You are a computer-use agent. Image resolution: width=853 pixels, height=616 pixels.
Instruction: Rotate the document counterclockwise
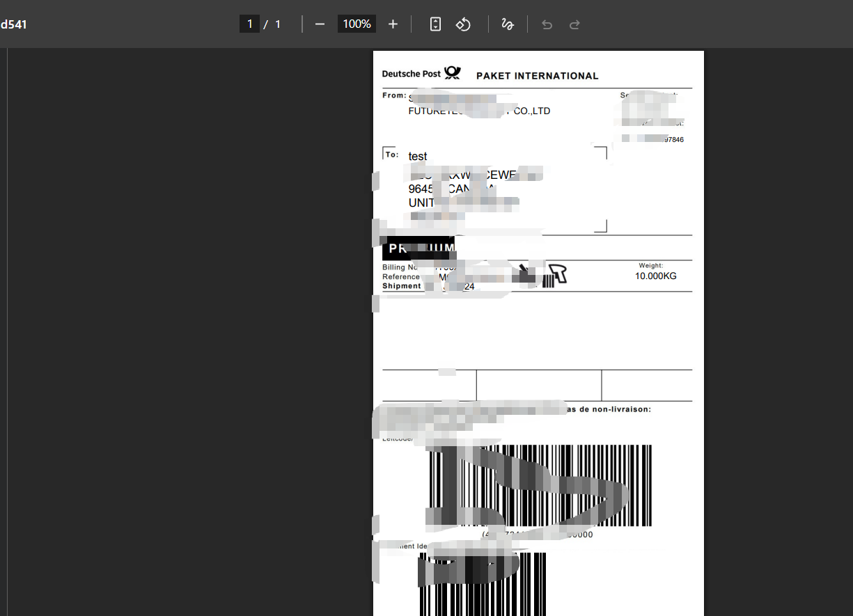pyautogui.click(x=463, y=24)
